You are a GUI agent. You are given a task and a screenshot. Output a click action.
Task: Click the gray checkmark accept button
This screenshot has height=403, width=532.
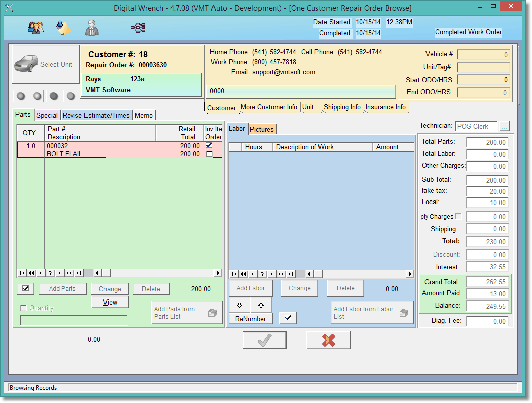point(264,340)
